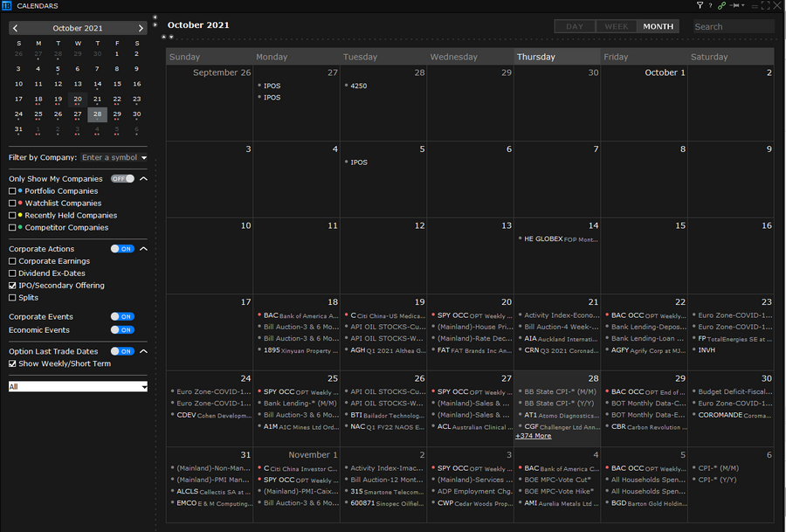
Task: Open the 'All' dropdown in sidebar
Action: pyautogui.click(x=79, y=387)
